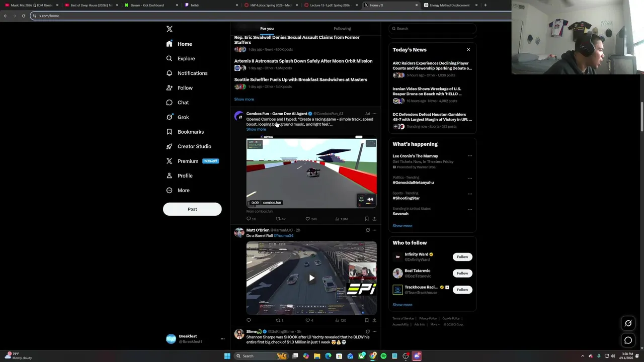Open DC Defenders Defeat Houston Gamblers story
This screenshot has height=362, width=644.
(432, 117)
